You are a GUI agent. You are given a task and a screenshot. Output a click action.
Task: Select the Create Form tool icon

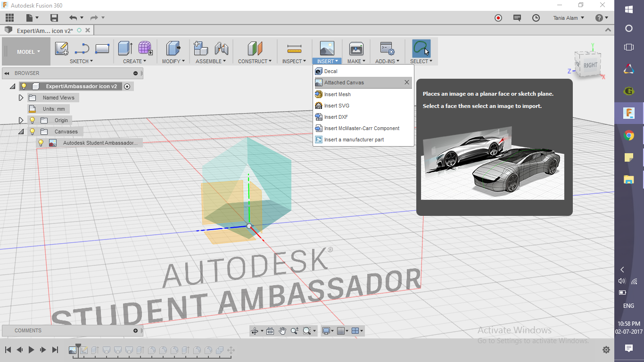145,49
